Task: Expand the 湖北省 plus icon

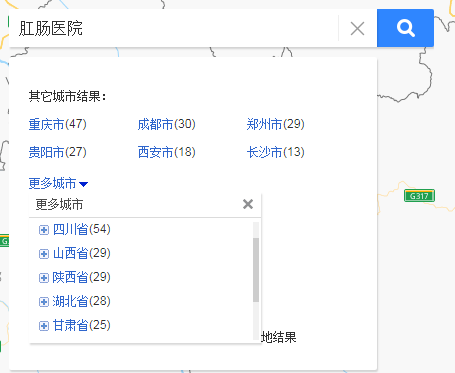Action: coord(44,302)
